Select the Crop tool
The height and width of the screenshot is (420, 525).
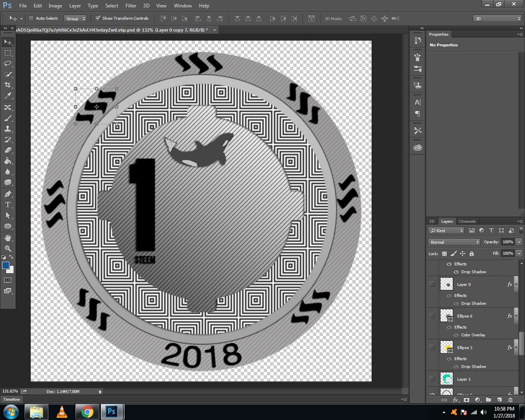[8, 85]
